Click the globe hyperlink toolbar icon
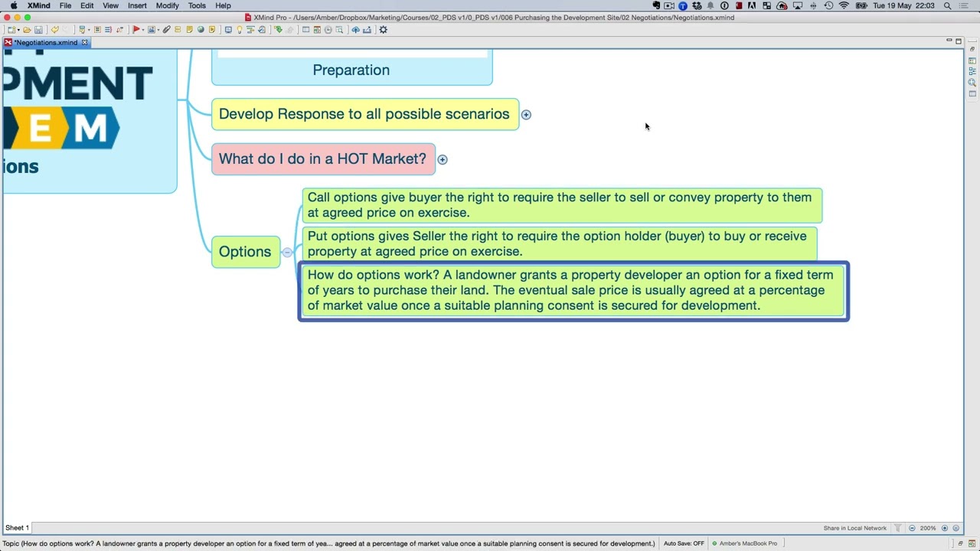980x551 pixels. click(201, 30)
